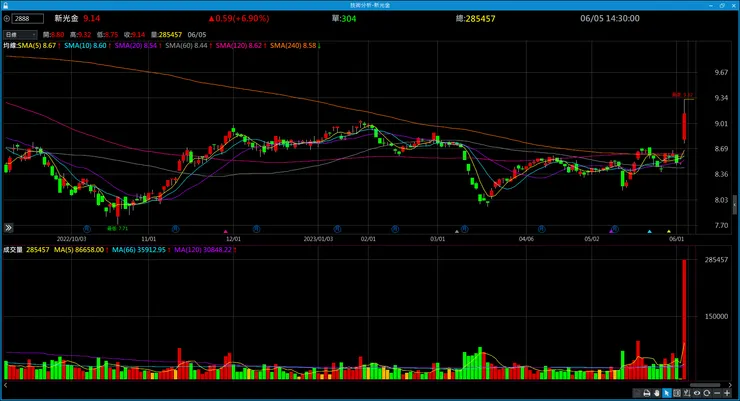Click the first gray icon in bottom toolbar
This screenshot has width=740, height=401.
coord(637,393)
